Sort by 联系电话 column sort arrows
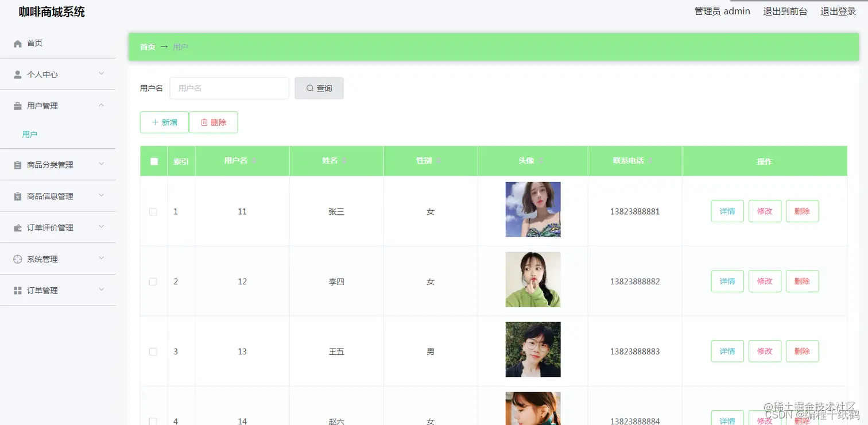The width and height of the screenshot is (868, 425). tap(650, 161)
